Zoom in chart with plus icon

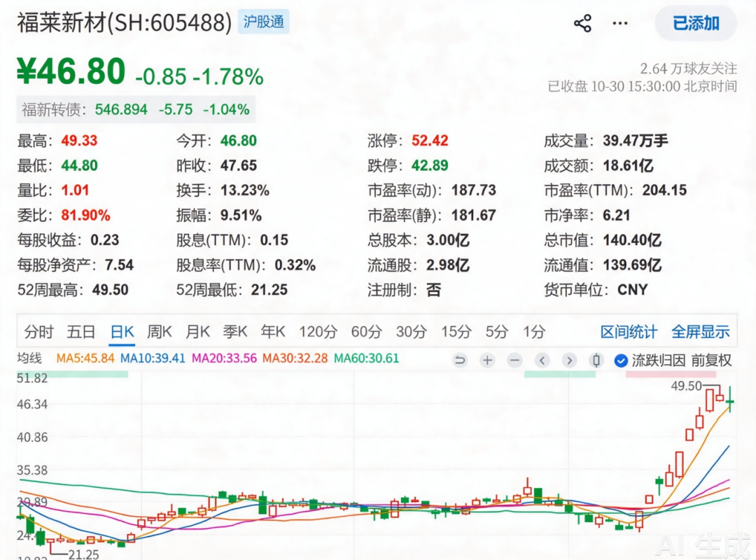[487, 360]
